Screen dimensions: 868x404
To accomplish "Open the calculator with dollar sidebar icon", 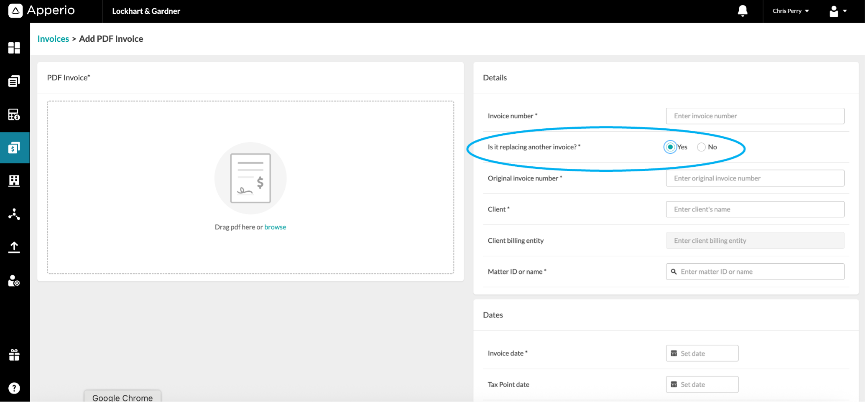I will (14, 114).
